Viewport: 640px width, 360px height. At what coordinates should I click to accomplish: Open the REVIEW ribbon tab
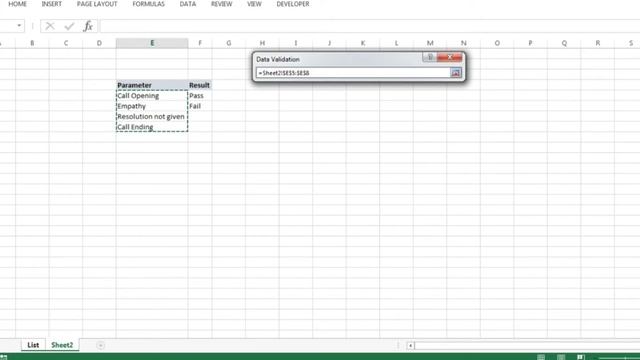(x=222, y=4)
